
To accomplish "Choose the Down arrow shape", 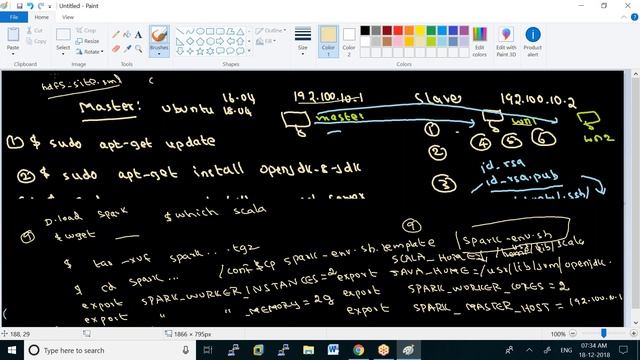I will (x=180, y=51).
